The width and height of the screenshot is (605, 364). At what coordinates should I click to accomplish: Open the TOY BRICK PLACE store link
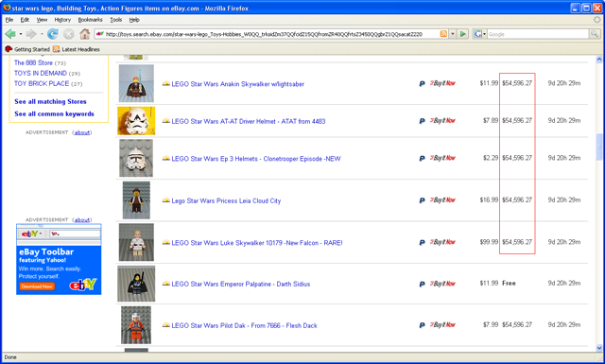point(42,83)
